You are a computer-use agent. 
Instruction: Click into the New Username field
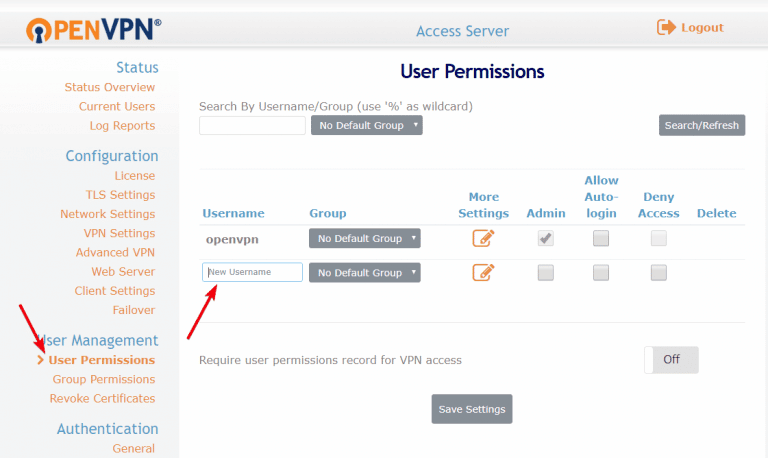coord(252,272)
